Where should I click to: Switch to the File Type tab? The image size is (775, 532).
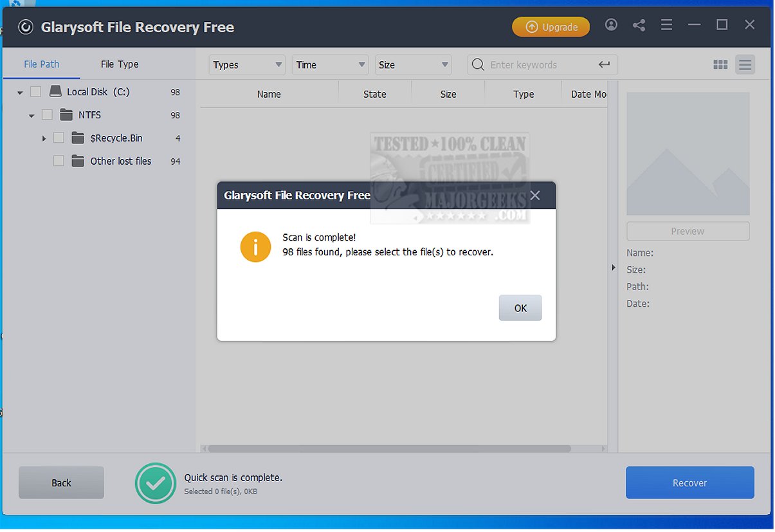(119, 64)
